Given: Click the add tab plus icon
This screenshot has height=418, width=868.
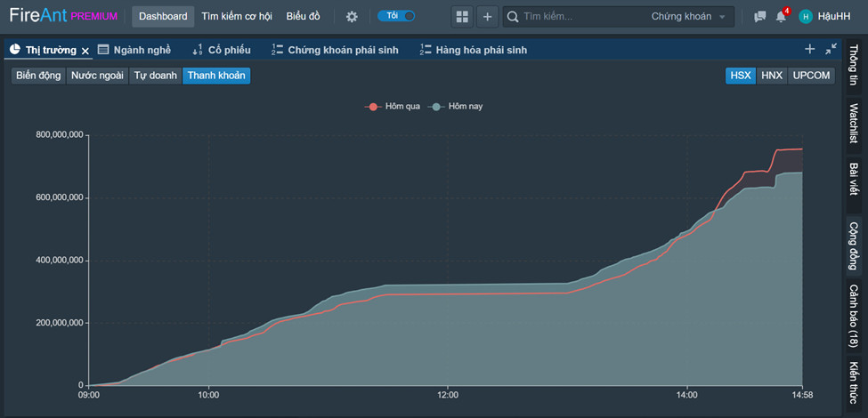Looking at the screenshot, I should coord(809,50).
